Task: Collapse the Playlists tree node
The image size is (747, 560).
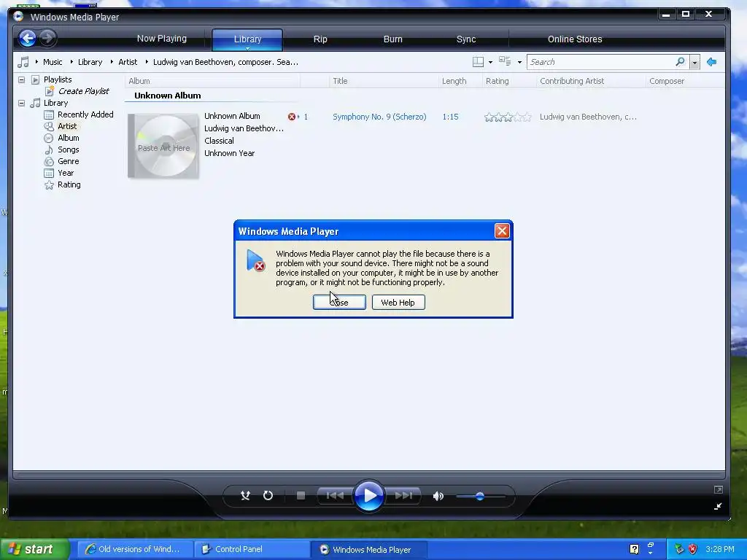Action: (x=21, y=79)
